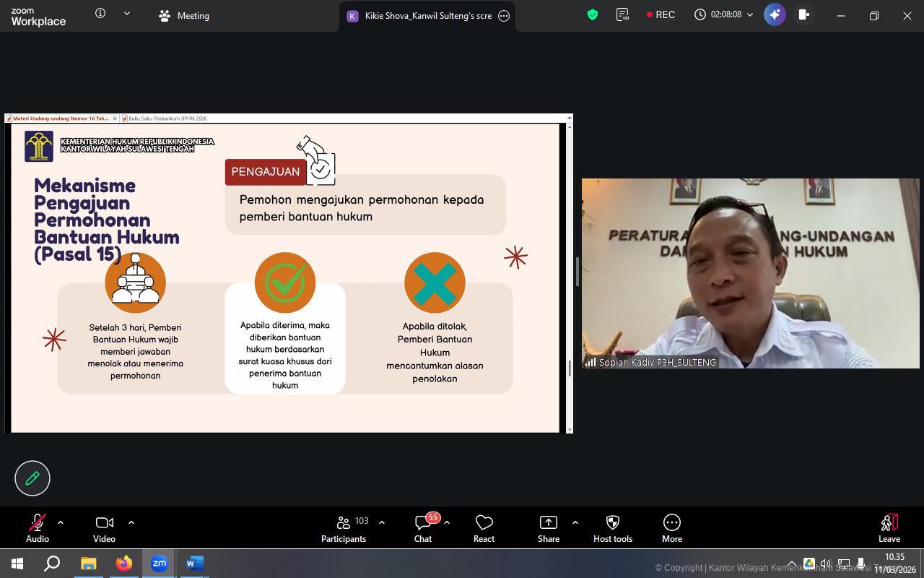Toggle the meeting side panel layout icon
This screenshot has width=924, height=578.
[x=803, y=14]
